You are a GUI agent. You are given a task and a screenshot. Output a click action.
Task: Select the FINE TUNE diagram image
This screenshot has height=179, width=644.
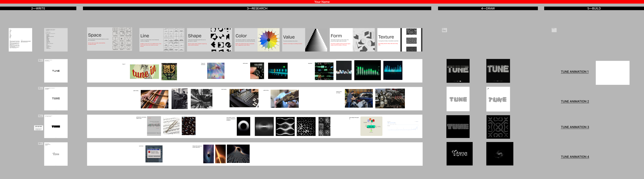point(371,126)
